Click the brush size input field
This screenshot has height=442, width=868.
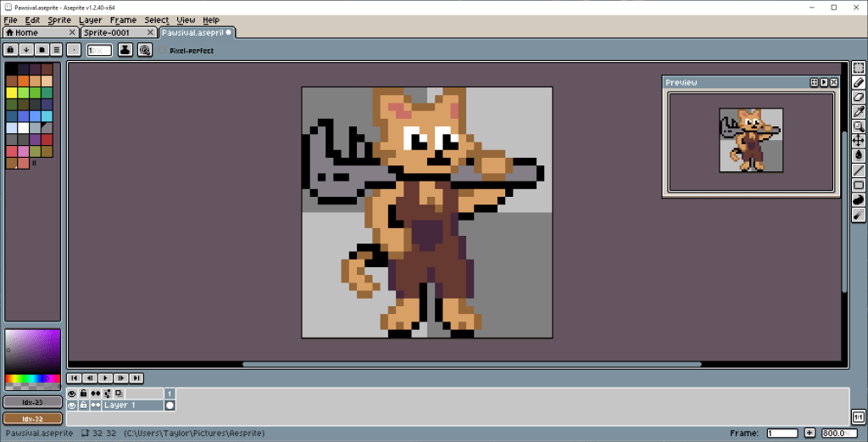coord(99,50)
